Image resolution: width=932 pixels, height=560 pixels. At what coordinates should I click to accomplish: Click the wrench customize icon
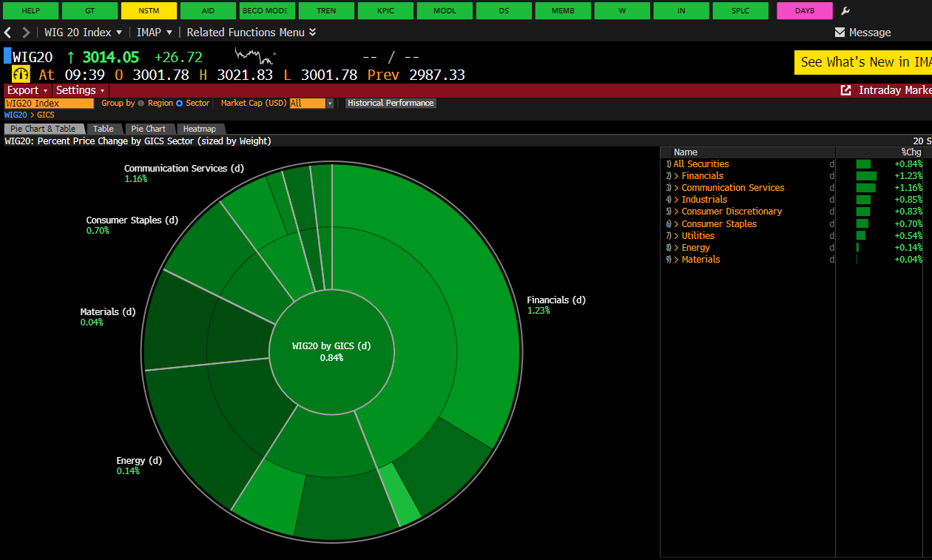pyautogui.click(x=846, y=11)
